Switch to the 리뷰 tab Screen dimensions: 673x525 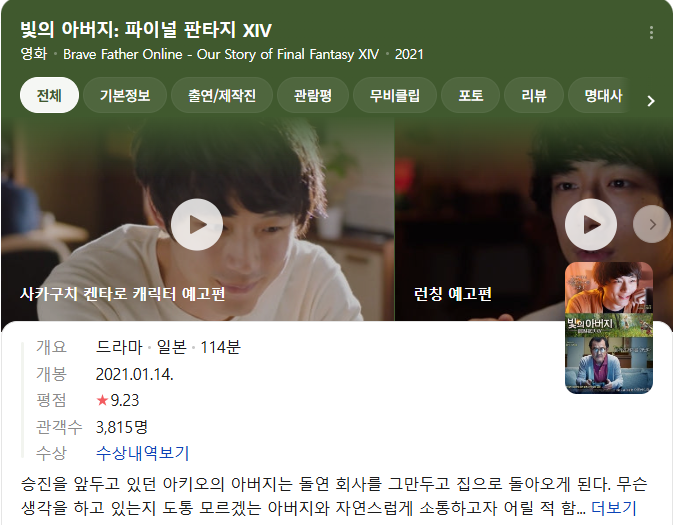pyautogui.click(x=534, y=95)
